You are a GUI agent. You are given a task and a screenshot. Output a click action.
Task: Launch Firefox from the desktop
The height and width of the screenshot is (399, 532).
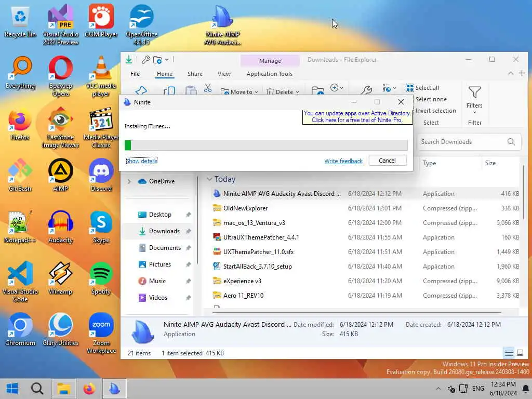pyautogui.click(x=20, y=124)
